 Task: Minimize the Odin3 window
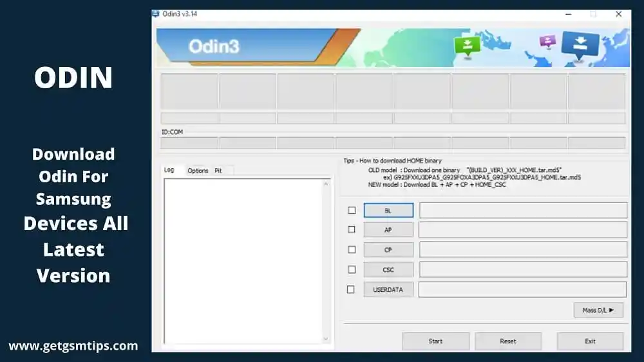(569, 14)
